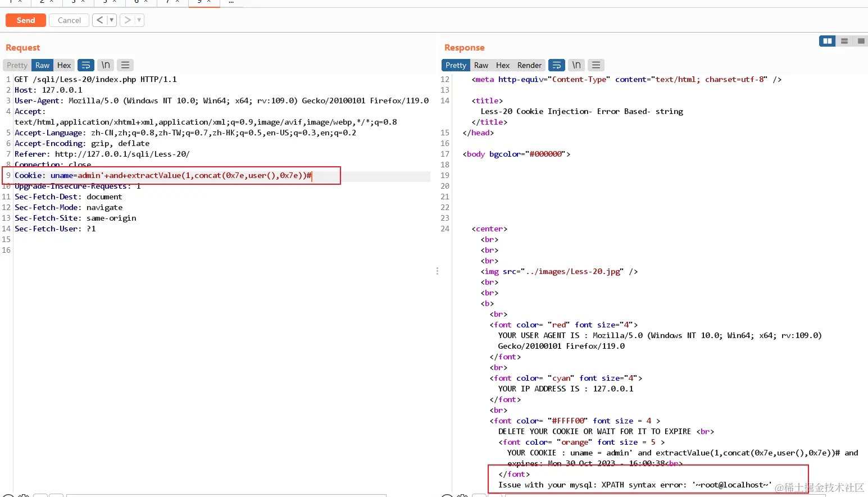Click the Response panel heading
Viewport: 868px width, 497px height.
pyautogui.click(x=464, y=48)
